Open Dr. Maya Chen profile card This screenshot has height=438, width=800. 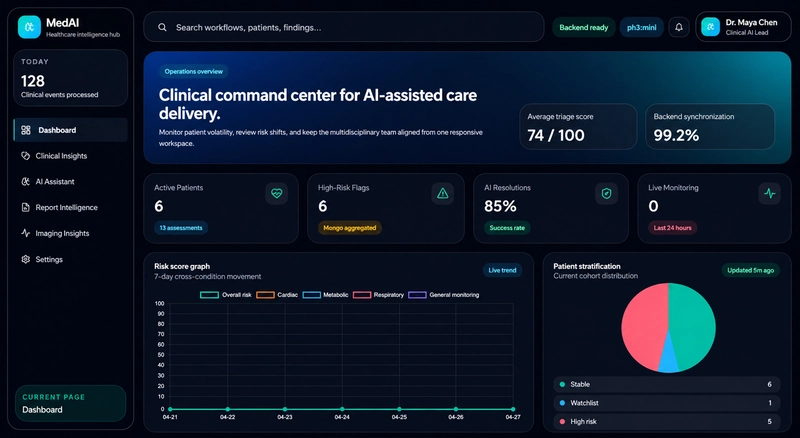743,27
